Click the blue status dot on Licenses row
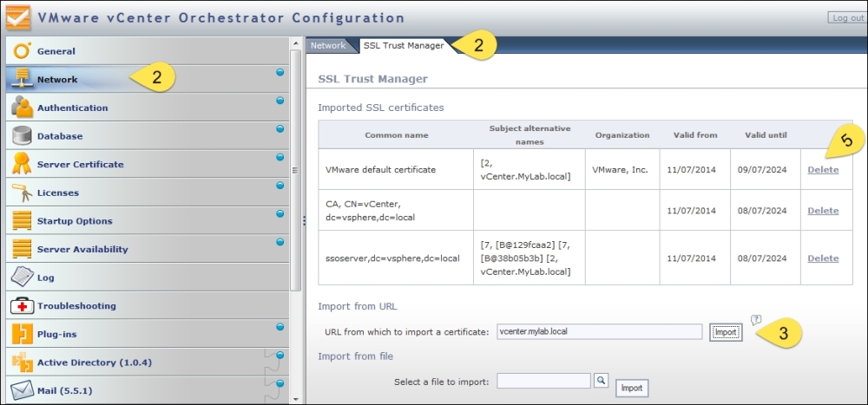The width and height of the screenshot is (868, 405). coord(280,185)
